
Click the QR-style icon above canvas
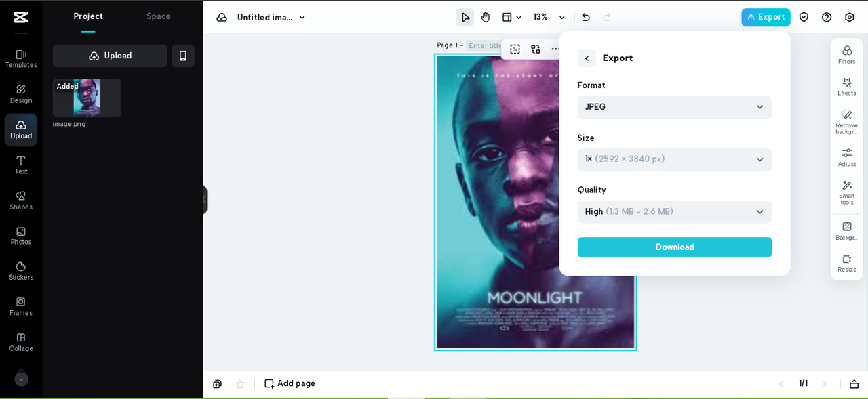click(x=536, y=49)
